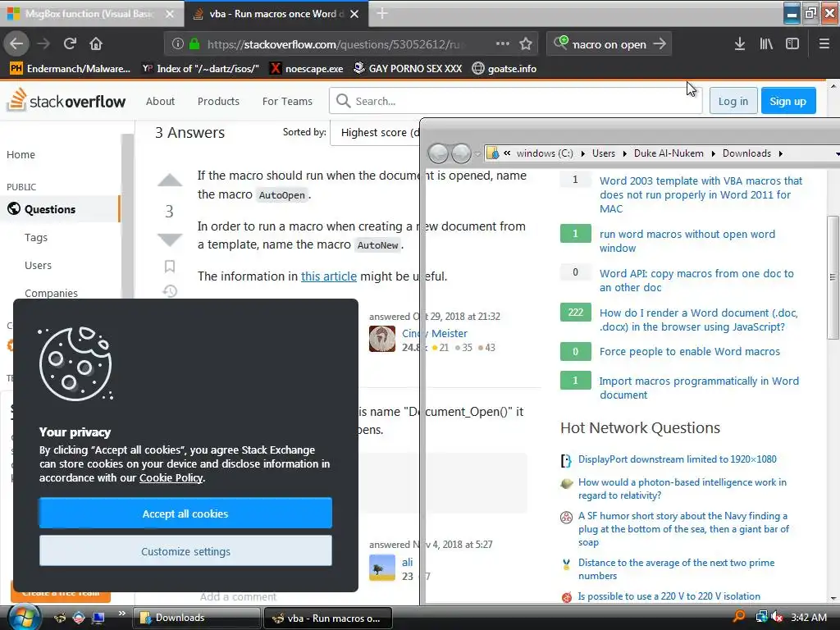Show site information icon in address bar
Viewport: 840px width, 630px height.
[x=178, y=44]
